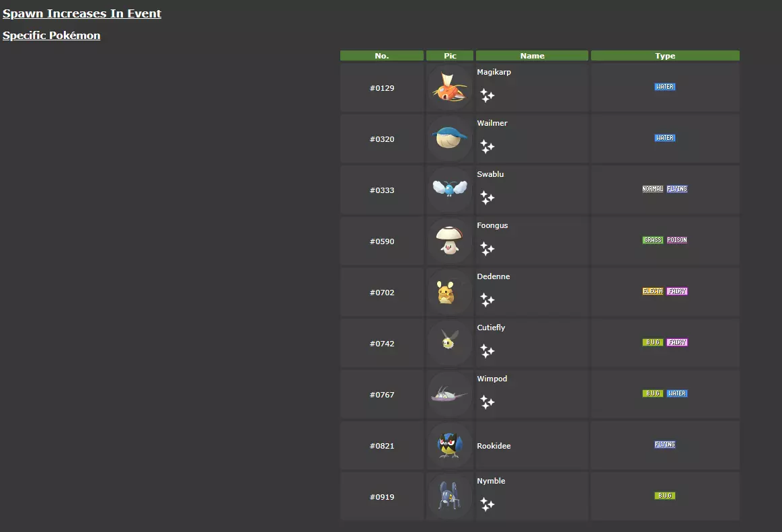
Task: Click Cutiefly's Fairy type badge
Action: [x=677, y=342]
